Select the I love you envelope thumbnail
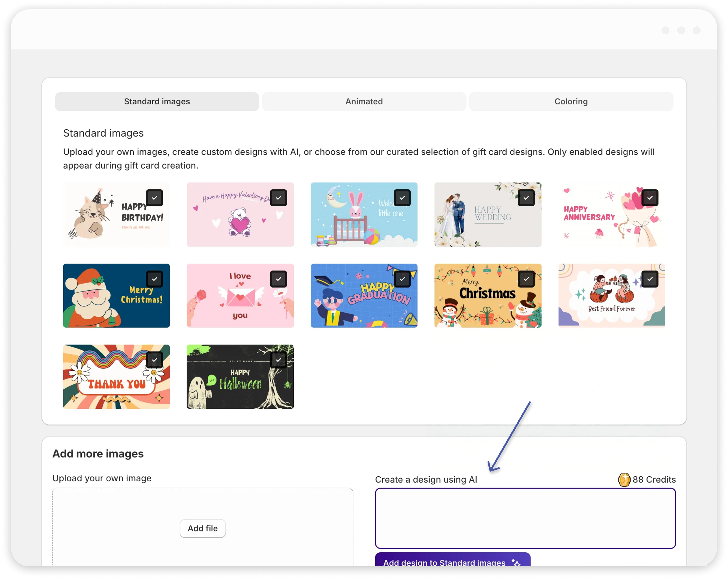728x579 pixels. point(240,296)
